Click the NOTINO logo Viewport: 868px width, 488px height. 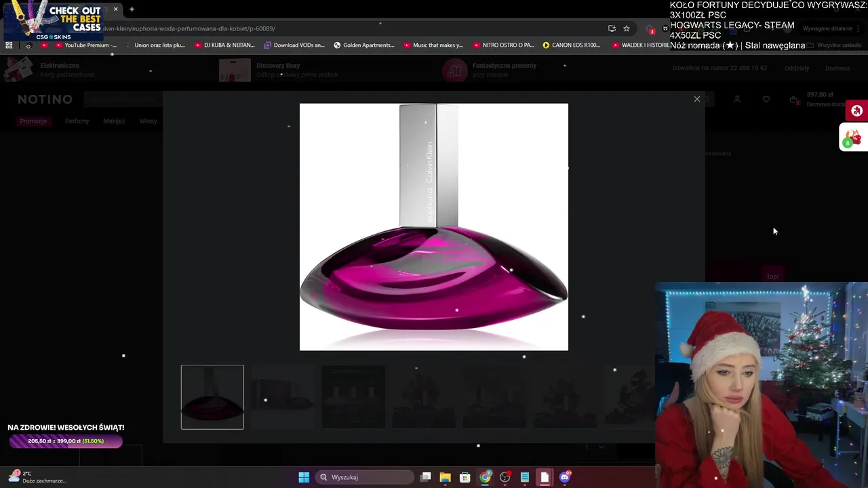[45, 100]
